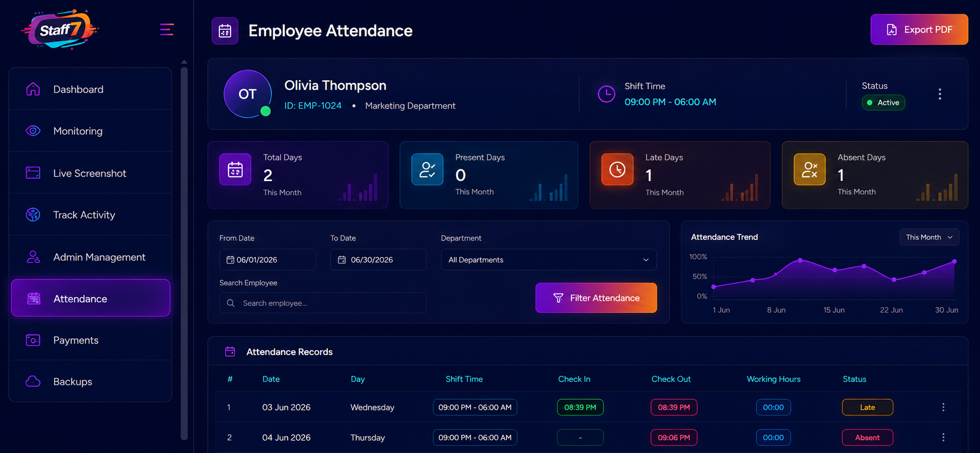980x453 pixels.
Task: Click the 08:39 PM check-in value
Action: (580, 407)
